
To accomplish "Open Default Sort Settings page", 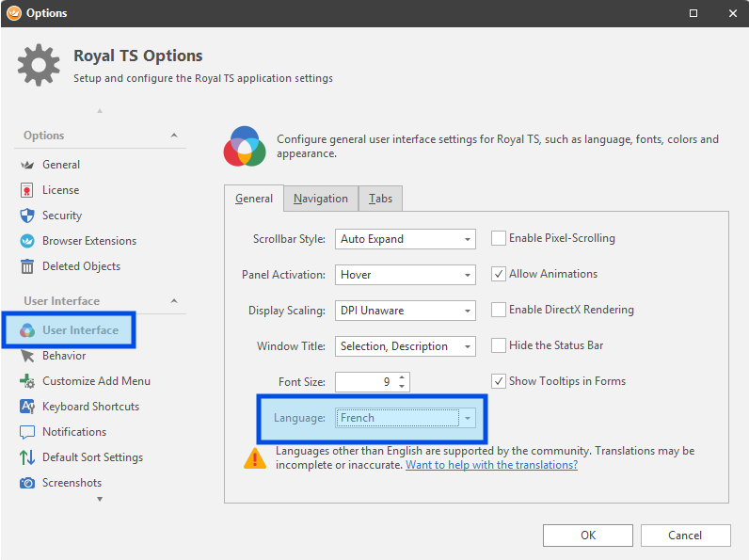I will coord(92,457).
